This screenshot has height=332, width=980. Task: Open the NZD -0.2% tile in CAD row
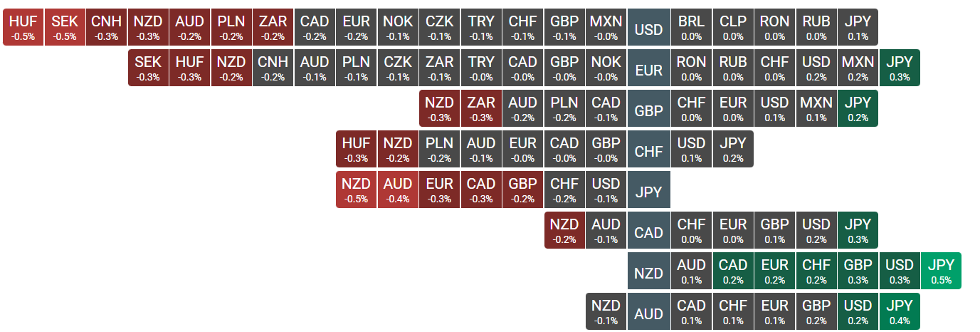click(564, 230)
